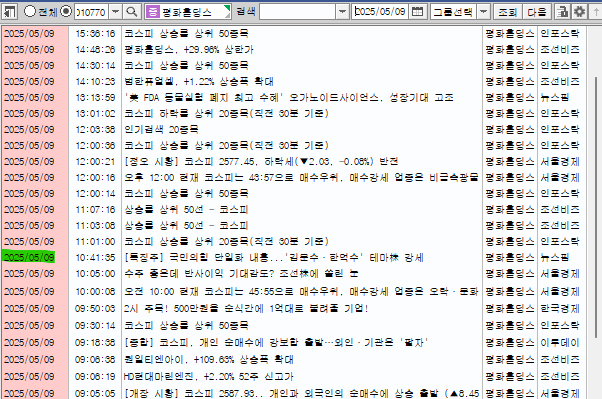Click 서울경제 source in 10:05:00 row

tap(560, 274)
